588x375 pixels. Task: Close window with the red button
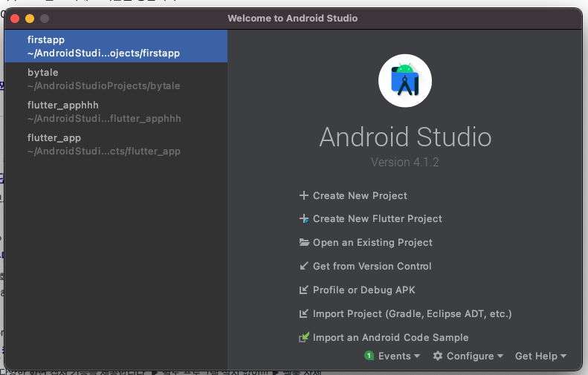[x=15, y=19]
